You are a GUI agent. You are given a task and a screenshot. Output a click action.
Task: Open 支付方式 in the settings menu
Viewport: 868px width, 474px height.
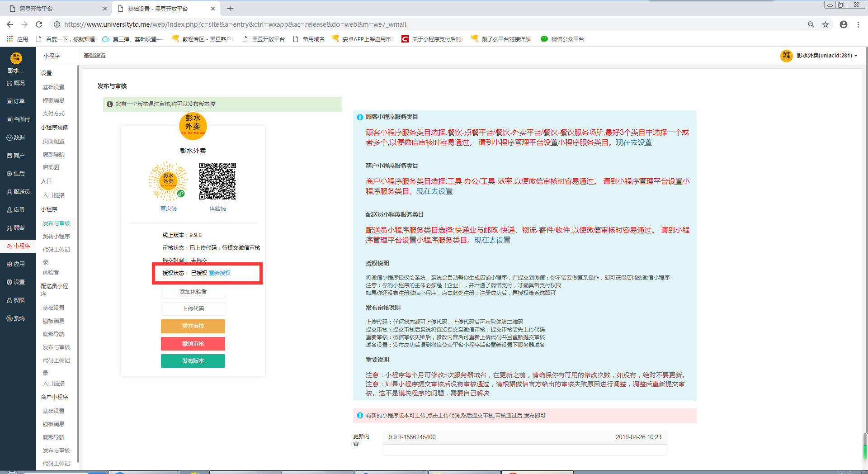point(53,114)
